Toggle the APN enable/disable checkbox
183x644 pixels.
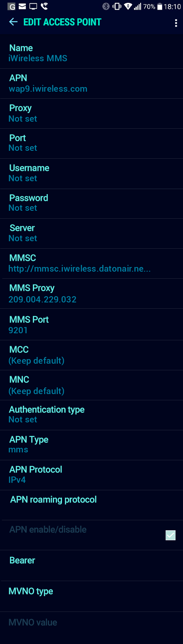point(171,535)
